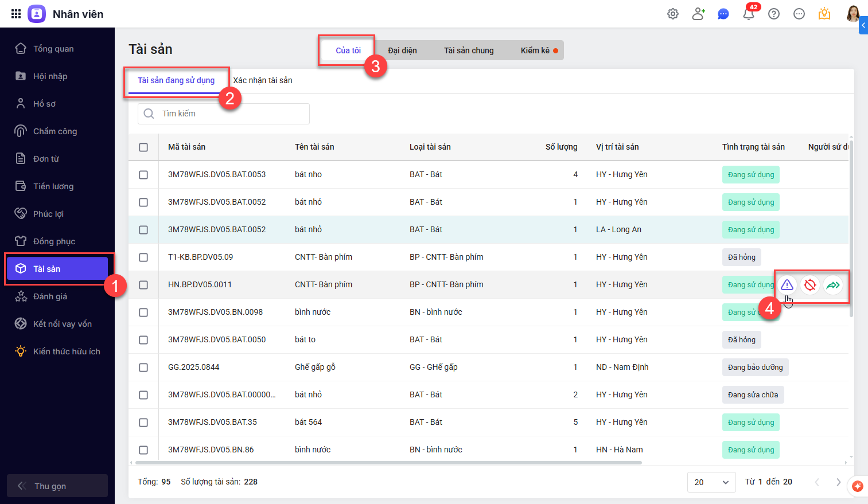Viewport: 868px width, 504px height.
Task: Collapse the sidebar with Thu gọn
Action: tap(57, 486)
